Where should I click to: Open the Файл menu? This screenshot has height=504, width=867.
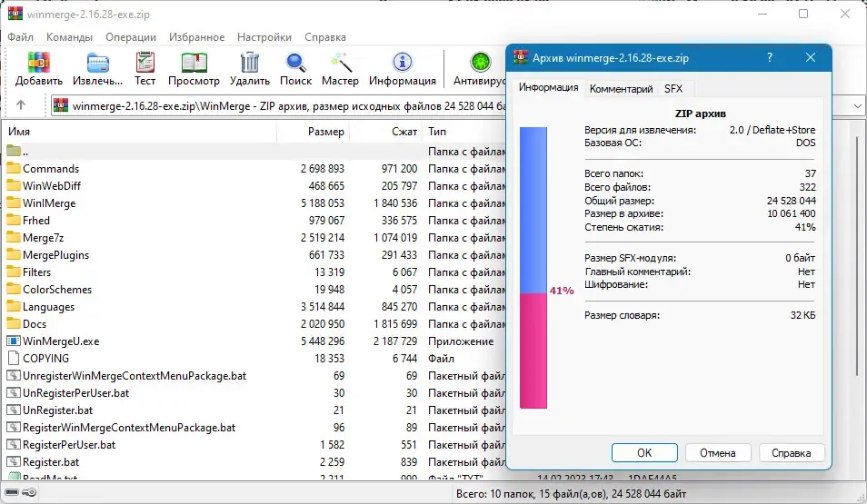coord(21,37)
